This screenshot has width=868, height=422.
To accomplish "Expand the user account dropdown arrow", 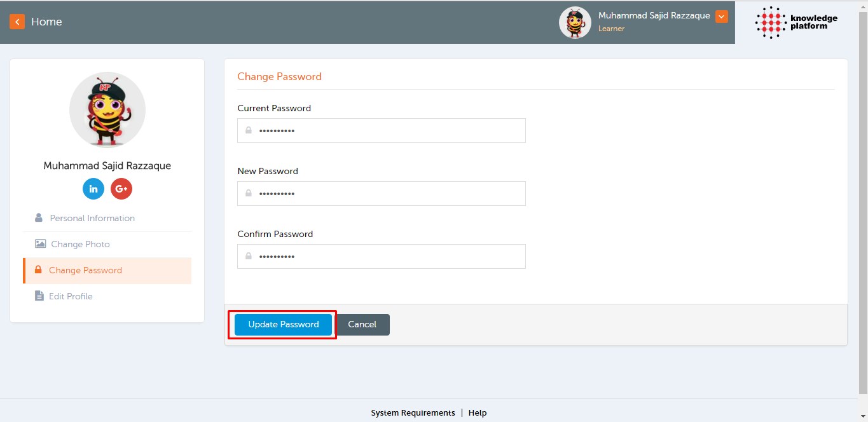I will 721,17.
